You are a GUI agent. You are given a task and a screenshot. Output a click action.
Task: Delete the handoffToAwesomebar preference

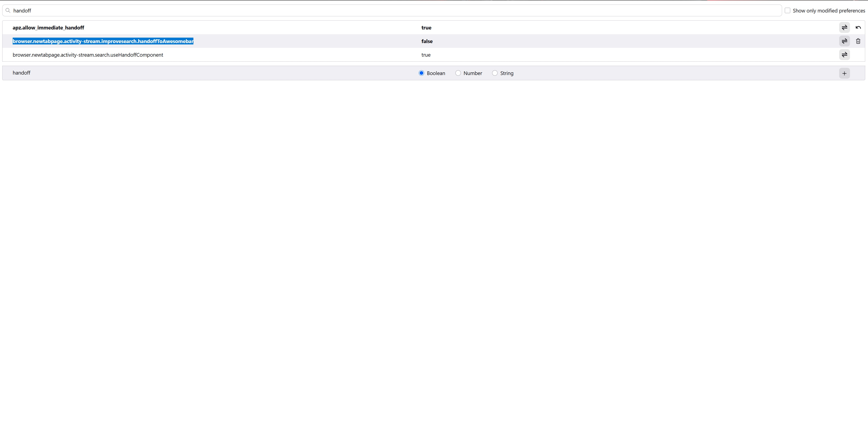pos(858,41)
